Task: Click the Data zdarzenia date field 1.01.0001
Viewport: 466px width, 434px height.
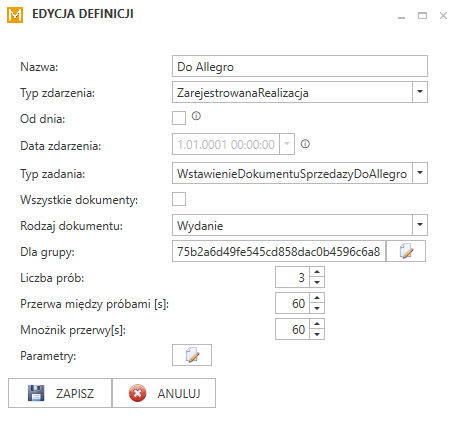Action: coord(226,144)
